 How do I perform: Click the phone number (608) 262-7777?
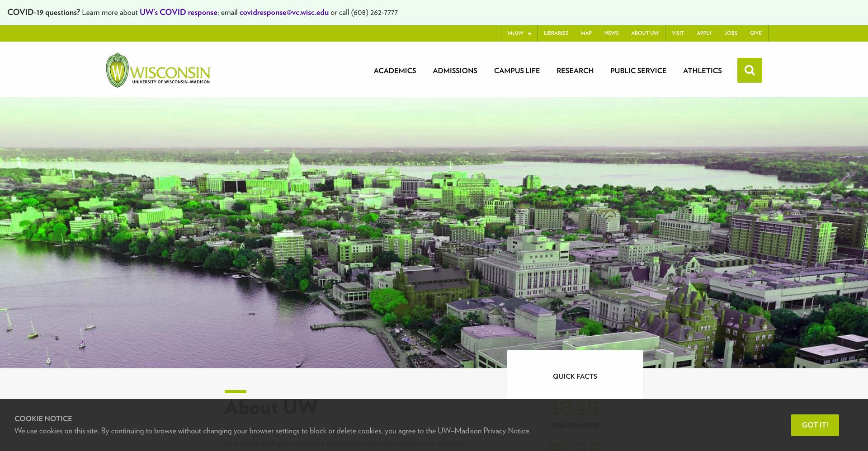374,12
